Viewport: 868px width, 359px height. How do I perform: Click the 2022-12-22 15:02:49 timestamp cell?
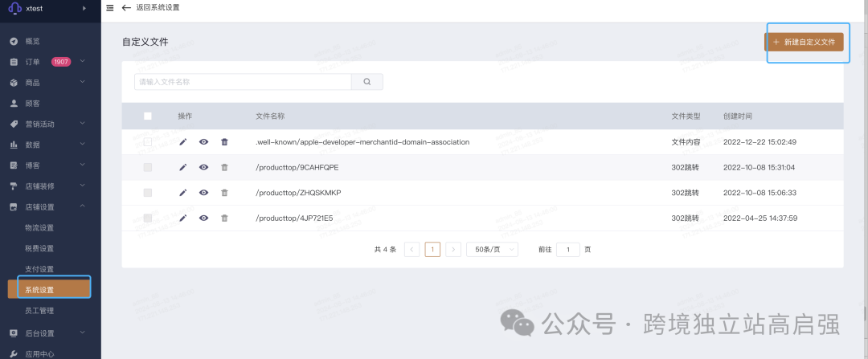pos(759,142)
